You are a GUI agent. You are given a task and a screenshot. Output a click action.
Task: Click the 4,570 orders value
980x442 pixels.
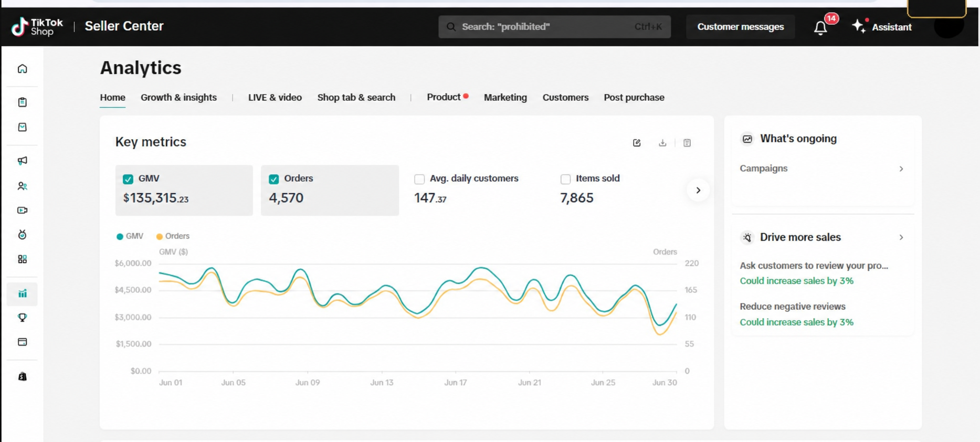tap(286, 198)
